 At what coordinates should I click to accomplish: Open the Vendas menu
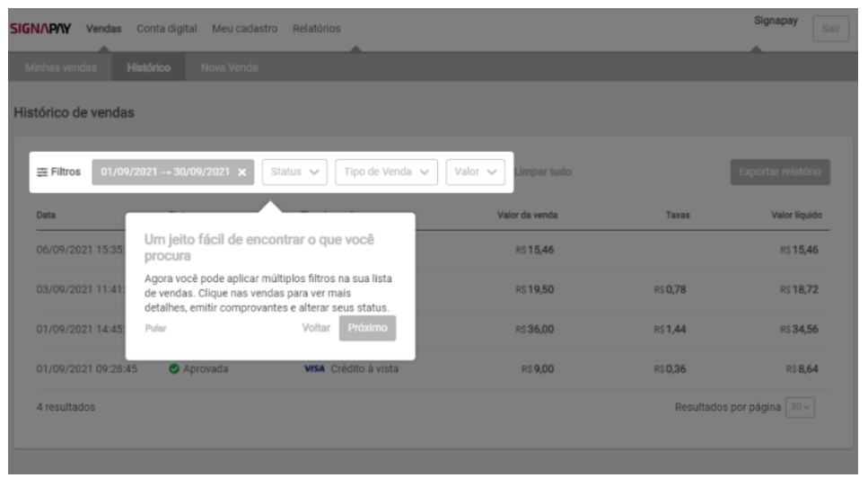(x=104, y=30)
